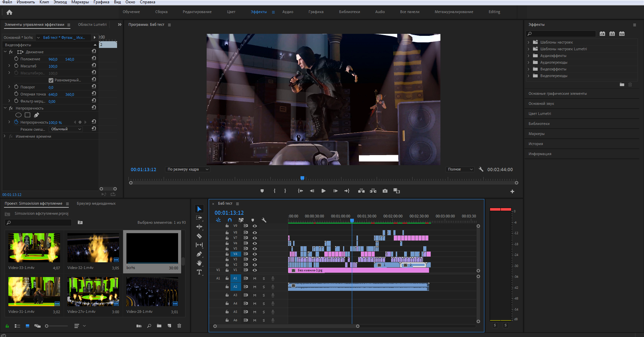
Task: Click the Home icon in the top bar
Action: pyautogui.click(x=9, y=12)
